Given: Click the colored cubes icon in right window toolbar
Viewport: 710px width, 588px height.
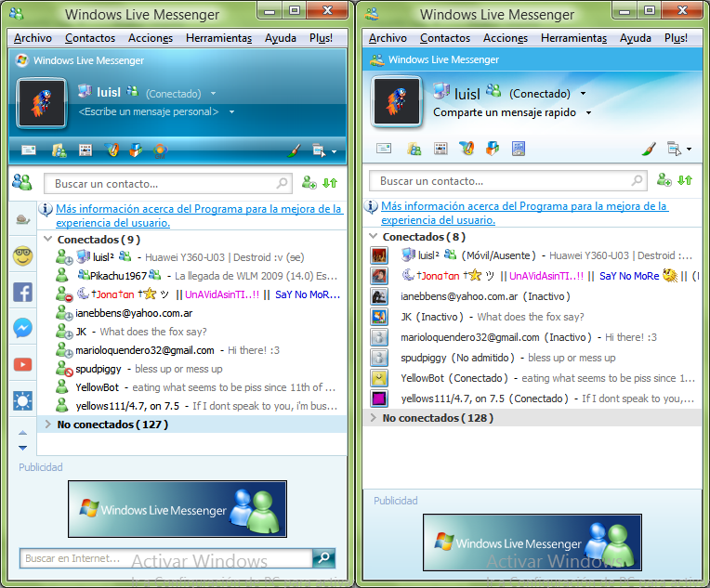Looking at the screenshot, I should point(493,148).
